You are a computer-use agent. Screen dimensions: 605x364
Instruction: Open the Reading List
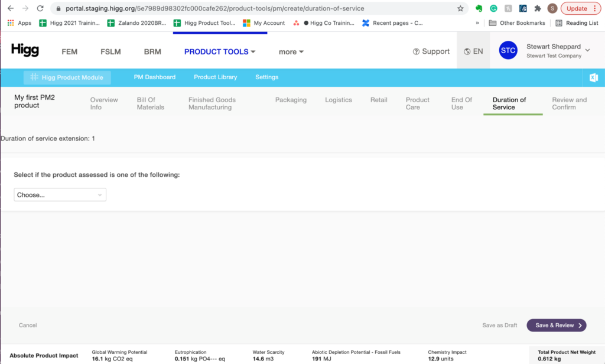[x=577, y=23]
